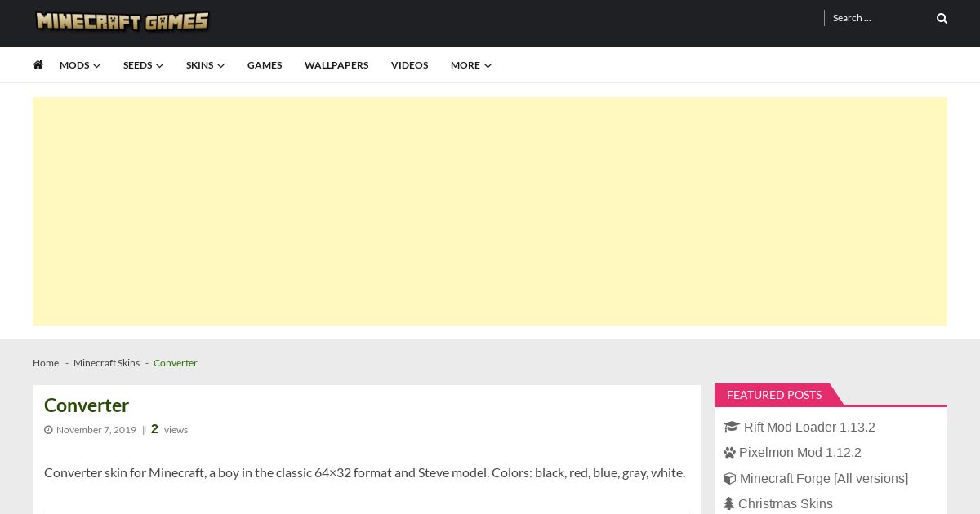Click the Converter skin description paragraph
This screenshot has height=514, width=980.
364,472
